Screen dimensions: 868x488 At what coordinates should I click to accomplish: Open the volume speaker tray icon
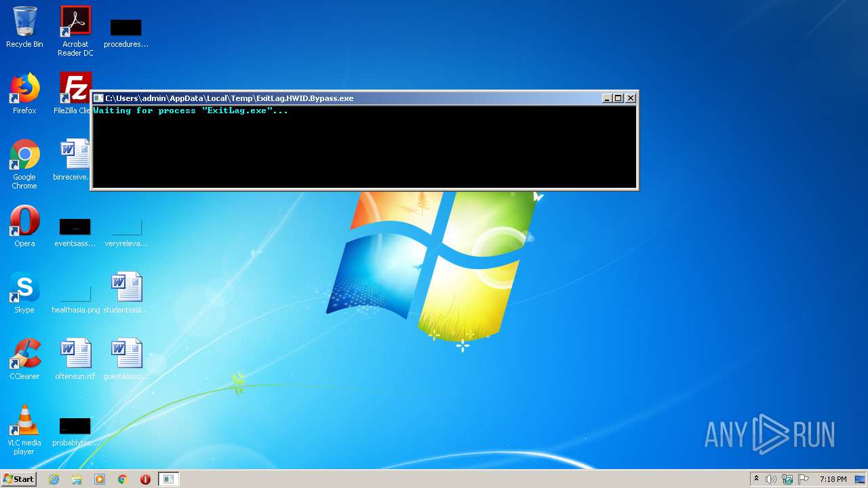771,479
